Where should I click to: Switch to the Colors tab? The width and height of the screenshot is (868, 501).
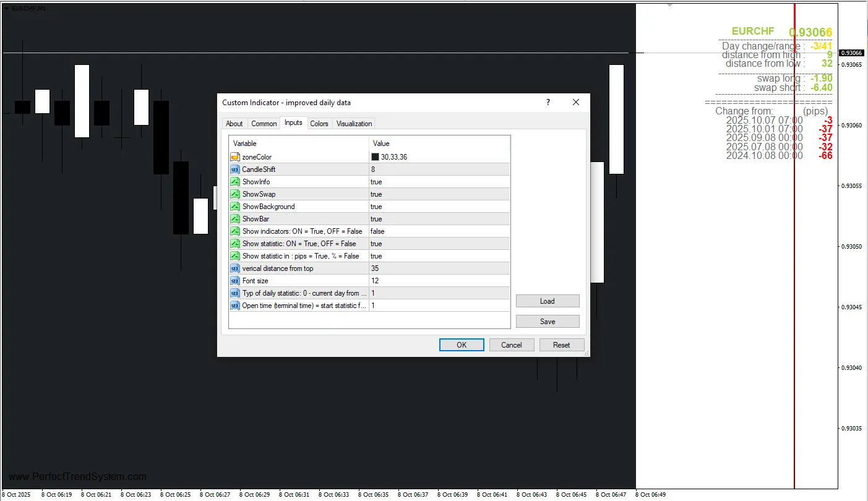(319, 124)
